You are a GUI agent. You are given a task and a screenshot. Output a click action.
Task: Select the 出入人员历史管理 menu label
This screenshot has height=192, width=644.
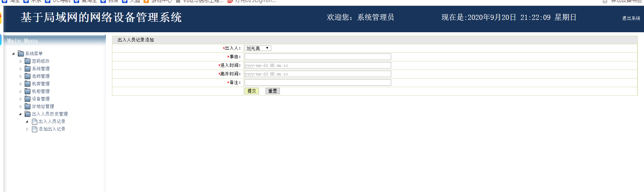click(50, 114)
